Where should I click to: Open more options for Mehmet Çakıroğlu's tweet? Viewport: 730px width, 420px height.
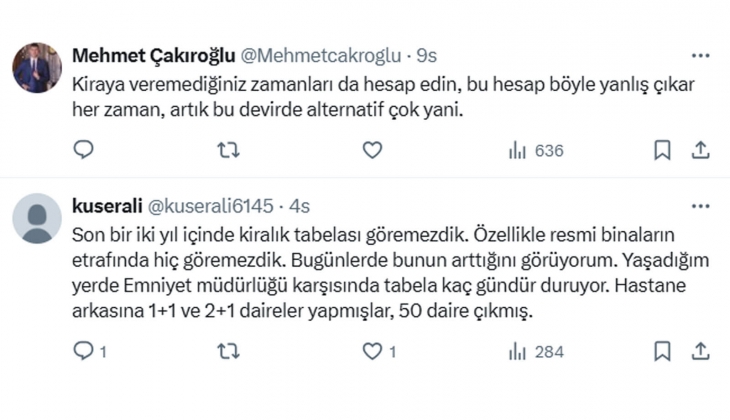pos(700,56)
